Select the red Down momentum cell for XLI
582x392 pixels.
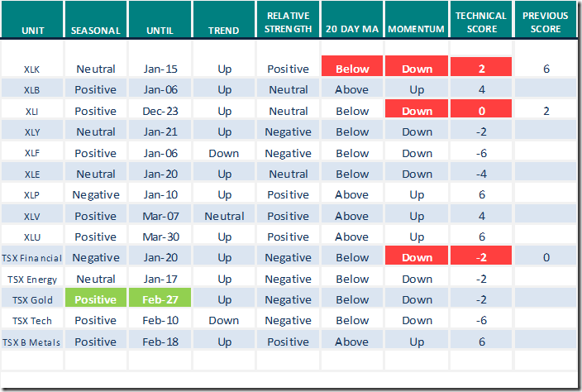click(x=417, y=111)
